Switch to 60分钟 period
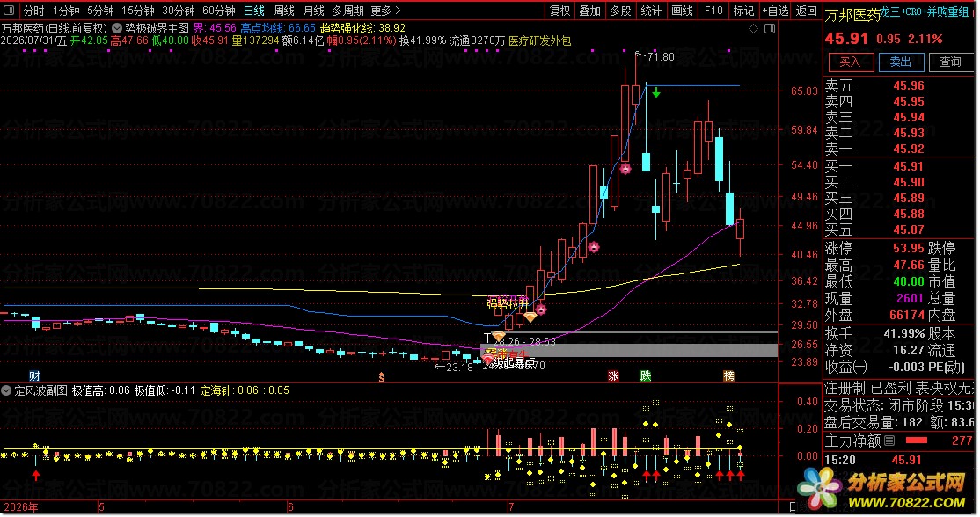This screenshot has width=980, height=517. [x=219, y=11]
